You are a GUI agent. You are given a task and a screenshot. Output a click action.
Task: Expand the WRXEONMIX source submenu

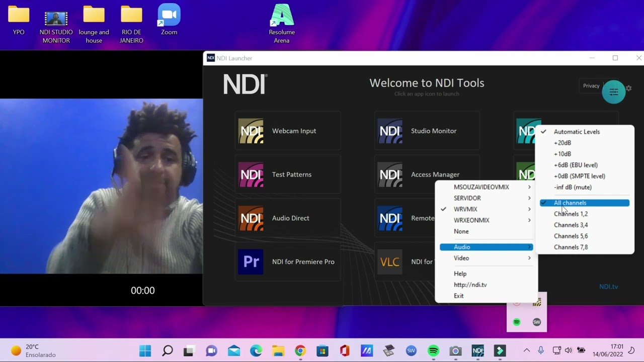486,220
